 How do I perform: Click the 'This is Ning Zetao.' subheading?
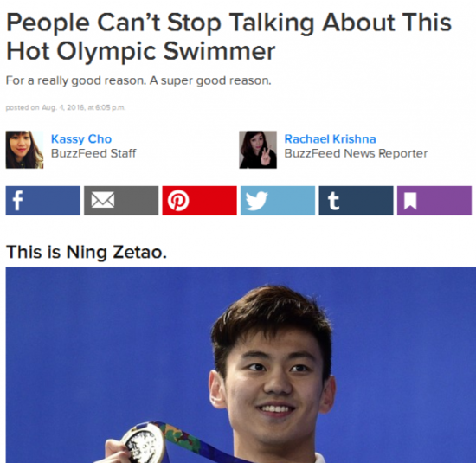point(87,253)
